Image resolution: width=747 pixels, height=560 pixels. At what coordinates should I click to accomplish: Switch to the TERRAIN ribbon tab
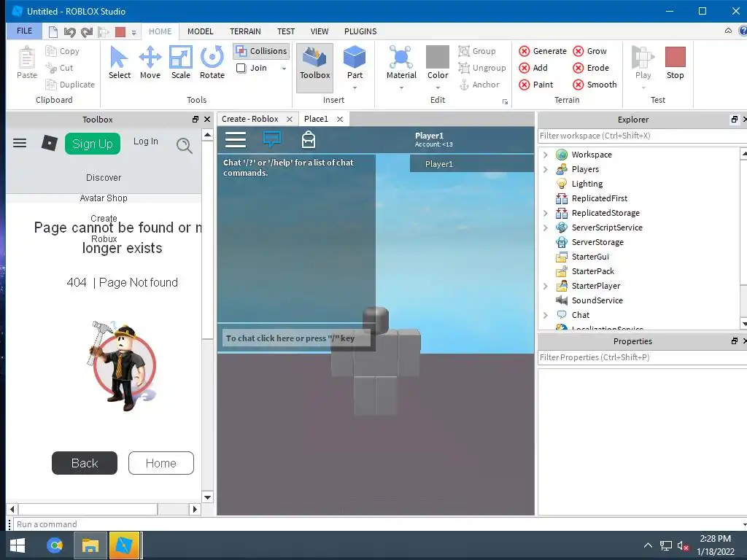click(x=245, y=31)
